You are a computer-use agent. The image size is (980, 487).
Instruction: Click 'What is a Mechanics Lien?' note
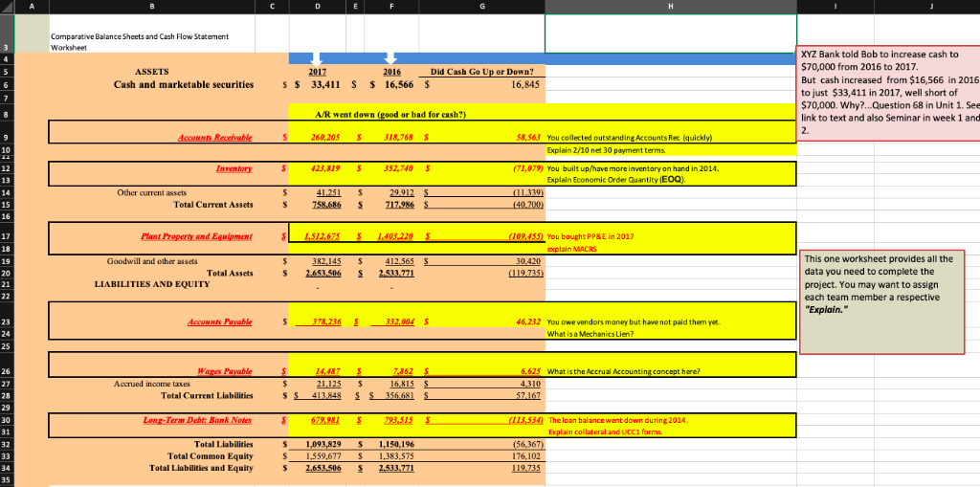[x=591, y=335]
